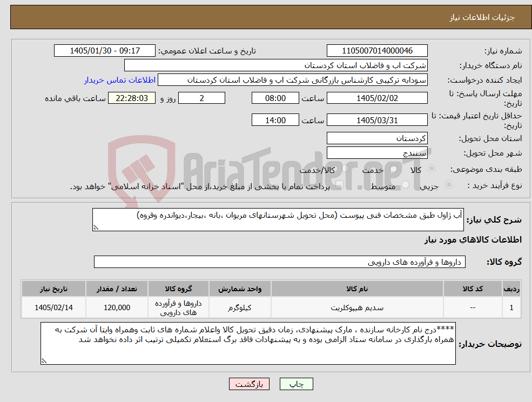532x402 pixels.
Task: Click the remaining days field showing 2
Action: pyautogui.click(x=201, y=98)
